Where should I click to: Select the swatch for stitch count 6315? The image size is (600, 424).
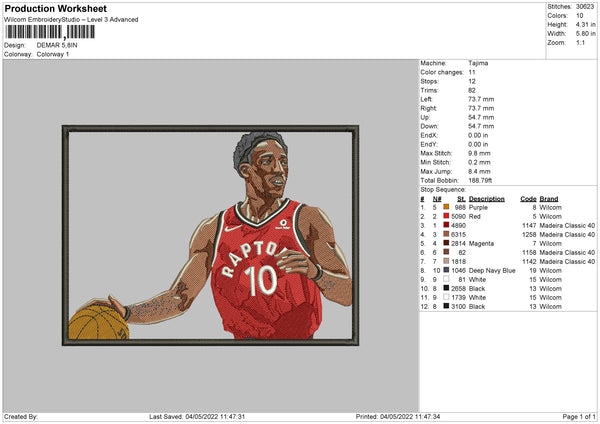(x=445, y=234)
